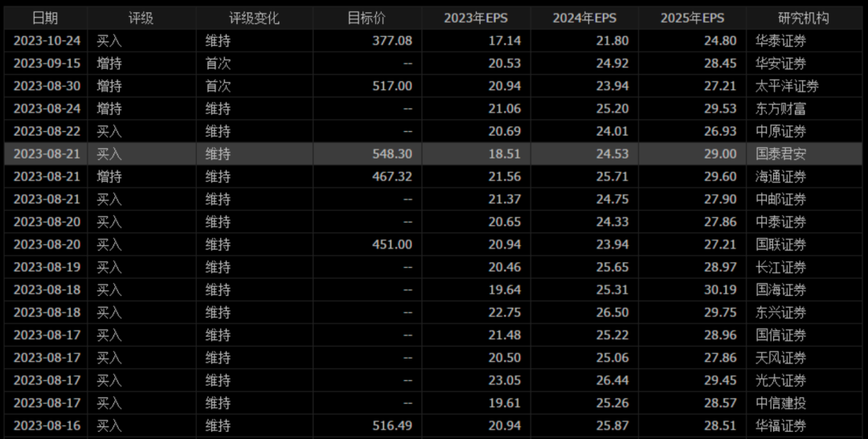868x439 pixels.
Task: Click the 2025年EPS column header
Action: (x=692, y=18)
